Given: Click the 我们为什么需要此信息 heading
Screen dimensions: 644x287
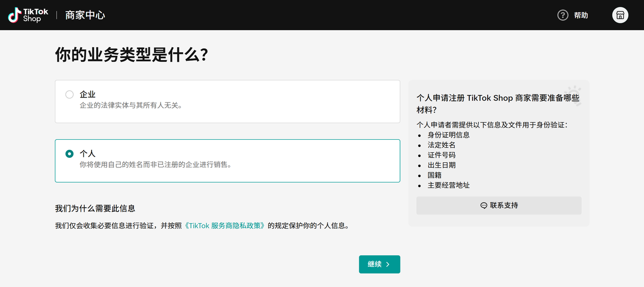Looking at the screenshot, I should (x=95, y=208).
